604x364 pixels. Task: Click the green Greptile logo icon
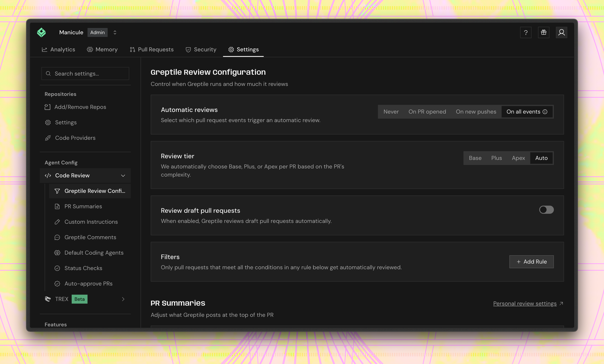tap(41, 32)
